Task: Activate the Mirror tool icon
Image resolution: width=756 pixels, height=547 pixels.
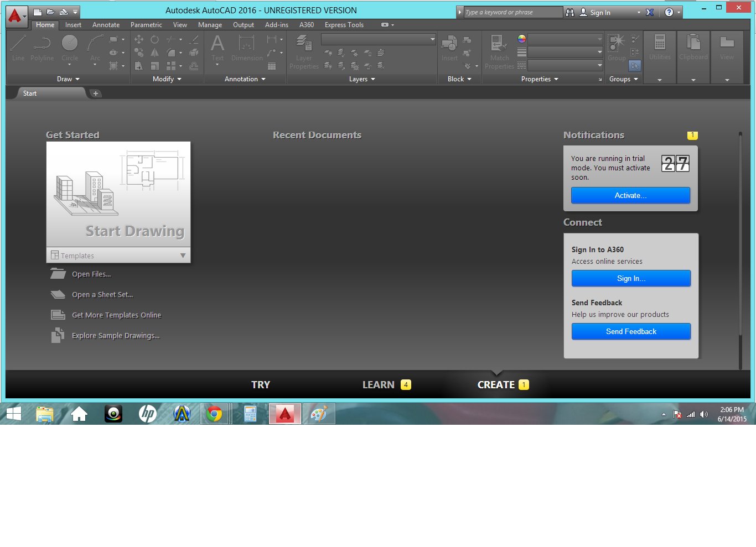Action: (x=155, y=53)
